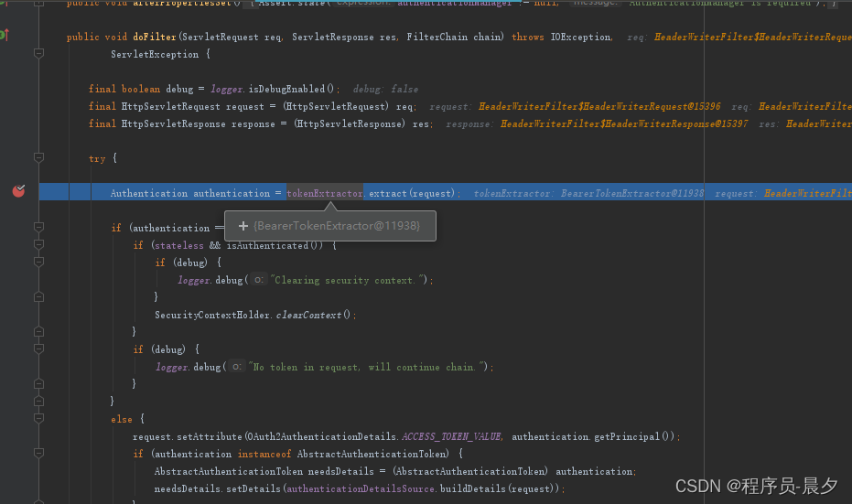Click the tokenExtractor field in the highlighted line
This screenshot has width=852, height=504.
325,193
